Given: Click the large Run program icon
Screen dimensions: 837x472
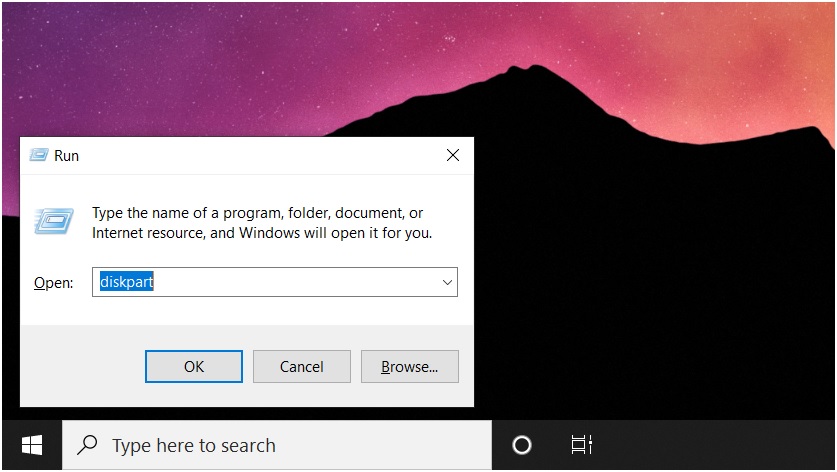Looking at the screenshot, I should (54, 221).
